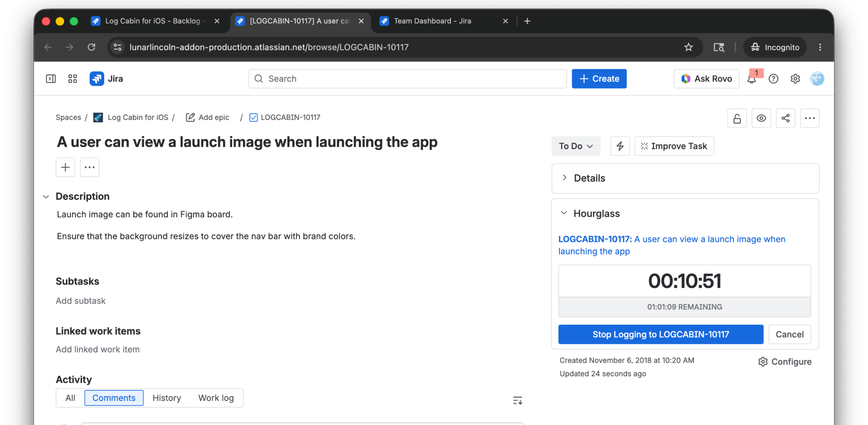Collapse the Hourglass panel
The image size is (868, 425).
click(564, 213)
